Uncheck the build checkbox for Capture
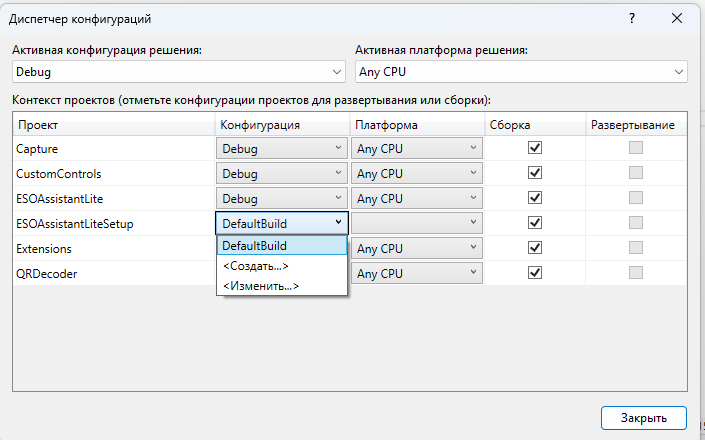Image resolution: width=705 pixels, height=440 pixels. (x=535, y=147)
